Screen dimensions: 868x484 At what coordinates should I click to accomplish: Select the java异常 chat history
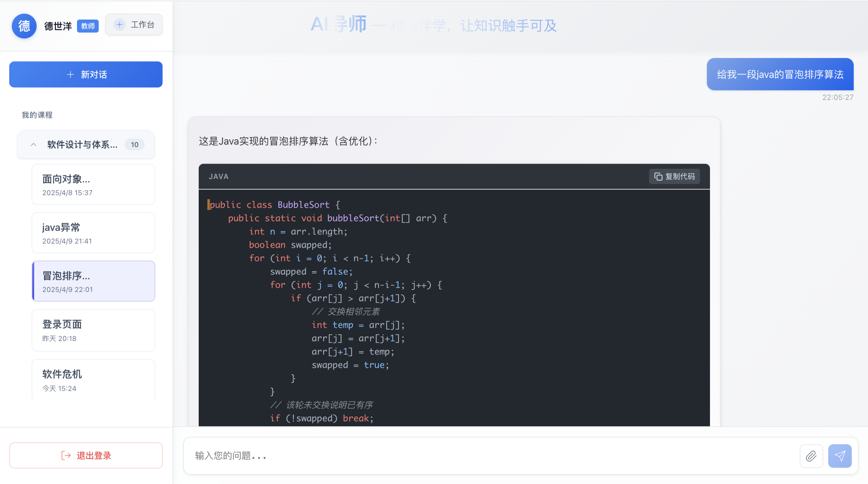click(x=93, y=233)
